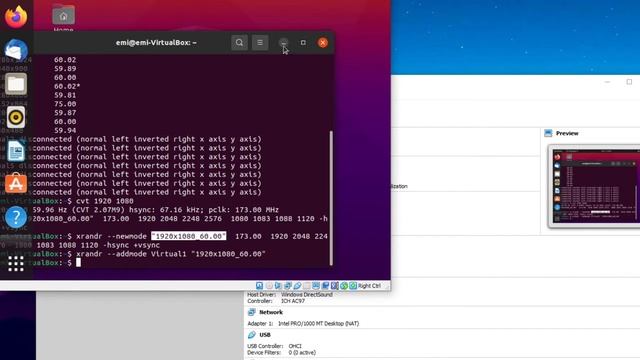Open the Network section header in VirtualBox Manager
Screen dimensions: 640x360
point(271,312)
